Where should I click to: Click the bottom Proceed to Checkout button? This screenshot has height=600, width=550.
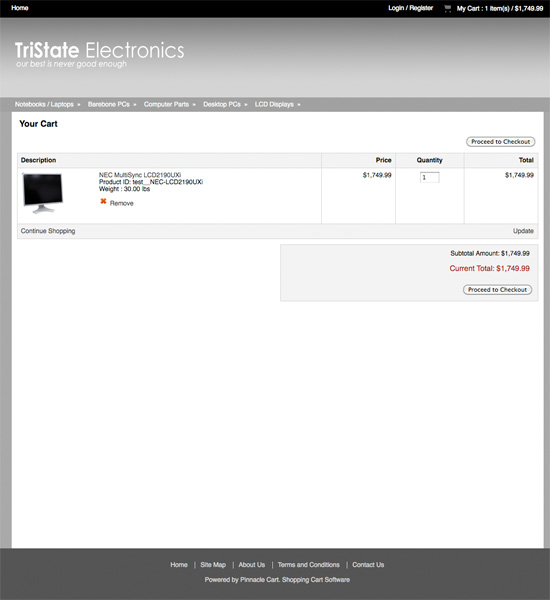point(497,290)
